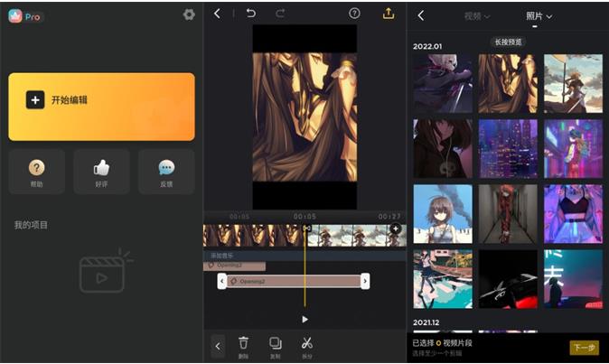
Task: Click the 2021.12 date header
Action: coord(426,322)
